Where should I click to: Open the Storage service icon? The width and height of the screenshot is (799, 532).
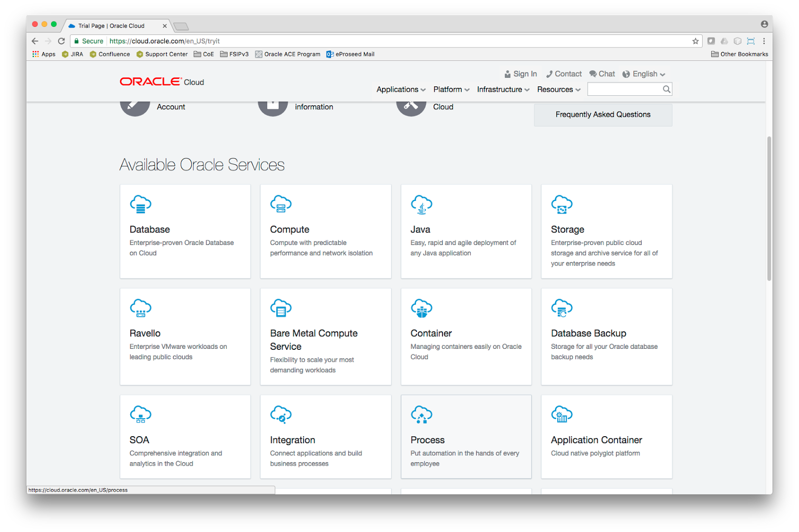[561, 204]
